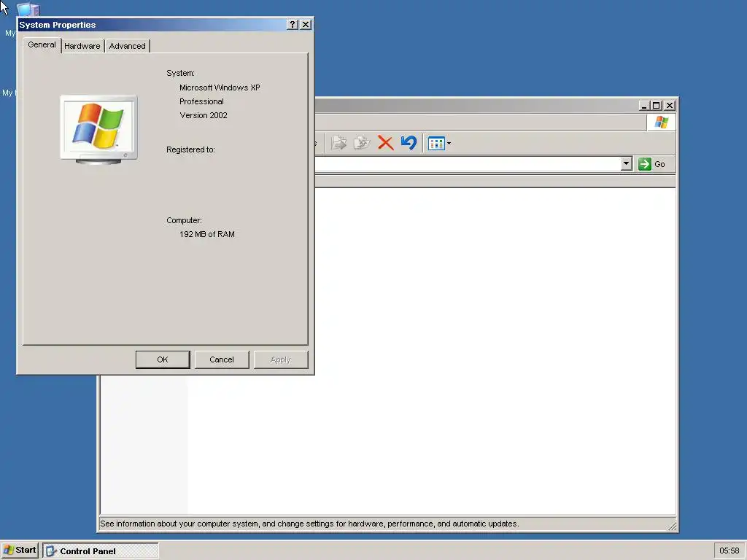This screenshot has height=560, width=747.
Task: Click the resize grip in Control Panel
Action: (672, 526)
